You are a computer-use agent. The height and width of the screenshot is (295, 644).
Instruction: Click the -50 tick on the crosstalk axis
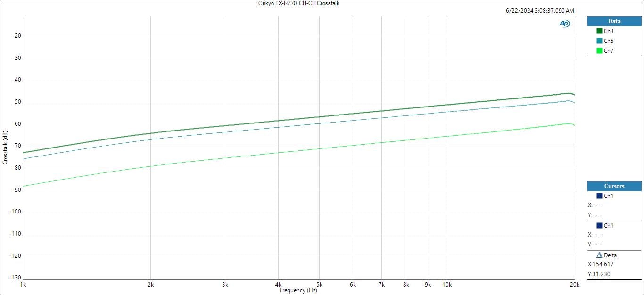[16, 102]
